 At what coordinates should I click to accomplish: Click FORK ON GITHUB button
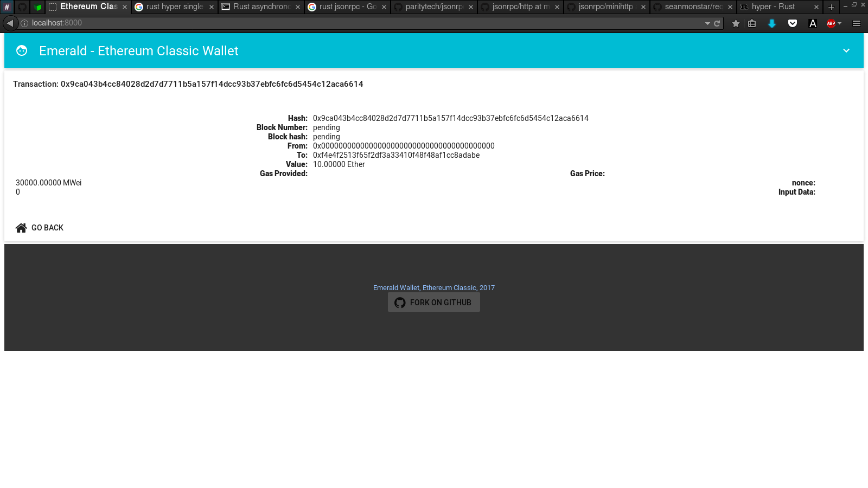click(x=434, y=303)
